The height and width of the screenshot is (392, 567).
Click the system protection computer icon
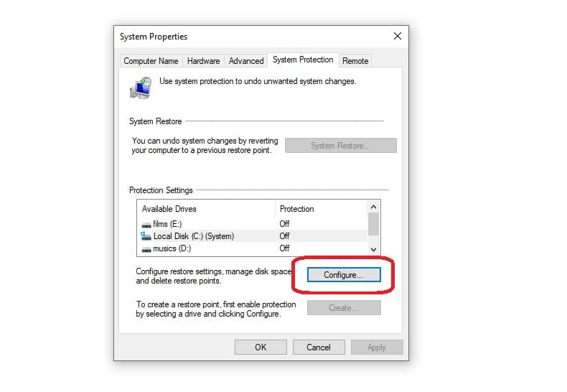(x=141, y=88)
